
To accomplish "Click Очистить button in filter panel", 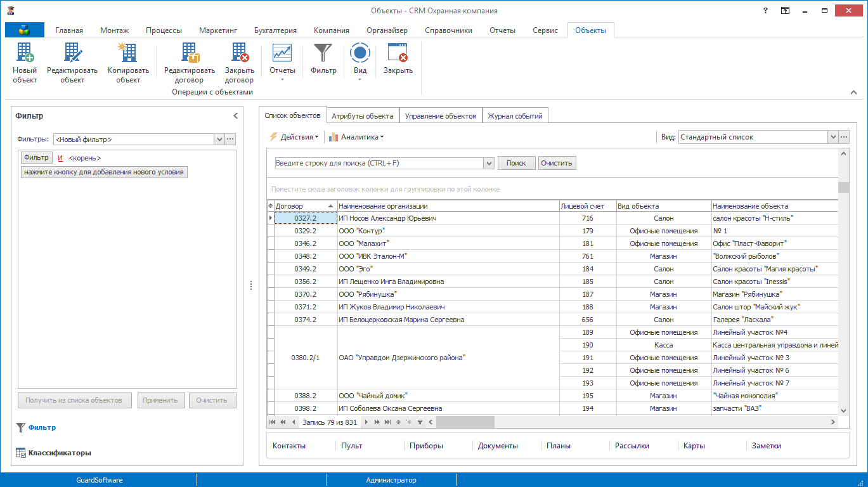I will point(212,400).
